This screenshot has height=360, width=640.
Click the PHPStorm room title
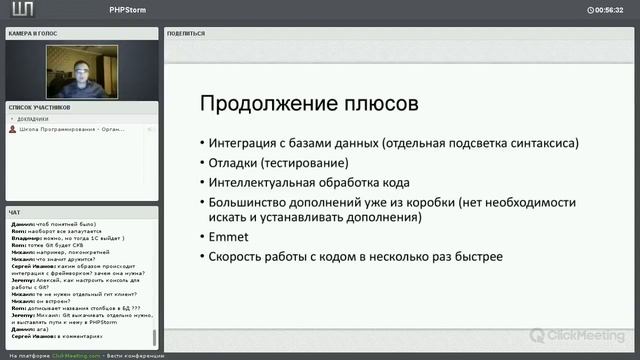tap(128, 10)
